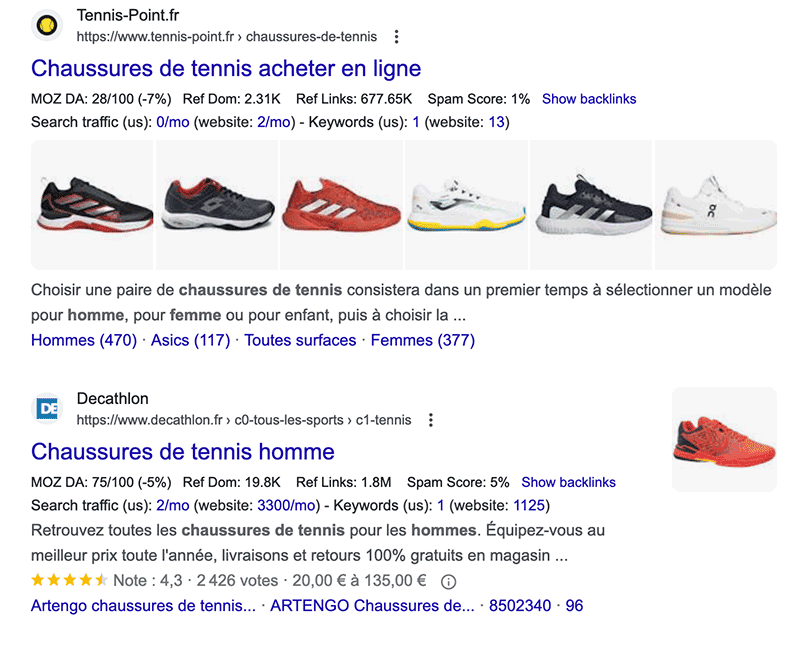Click '0/mo' search traffic for Tennis-Point
Image resolution: width=800 pixels, height=650 pixels.
173,122
